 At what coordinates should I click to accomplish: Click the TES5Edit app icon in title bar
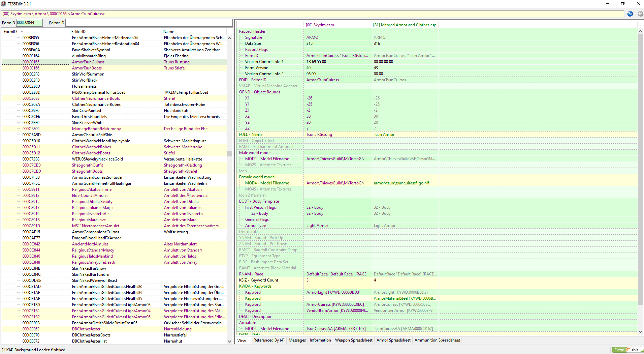click(x=3, y=4)
